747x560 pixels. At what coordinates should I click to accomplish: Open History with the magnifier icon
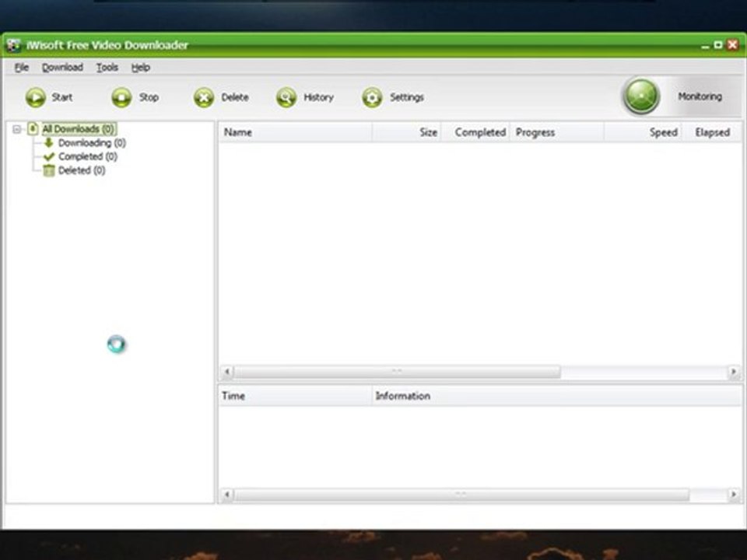286,98
